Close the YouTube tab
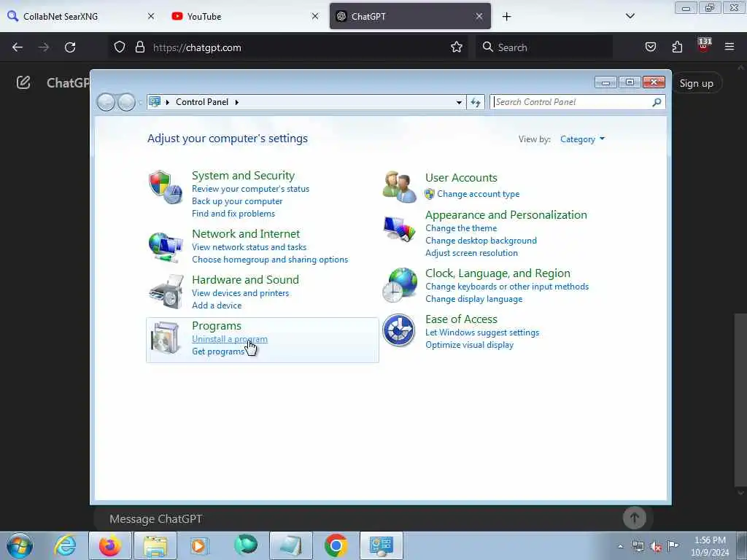Image resolution: width=747 pixels, height=560 pixels. coord(315,16)
